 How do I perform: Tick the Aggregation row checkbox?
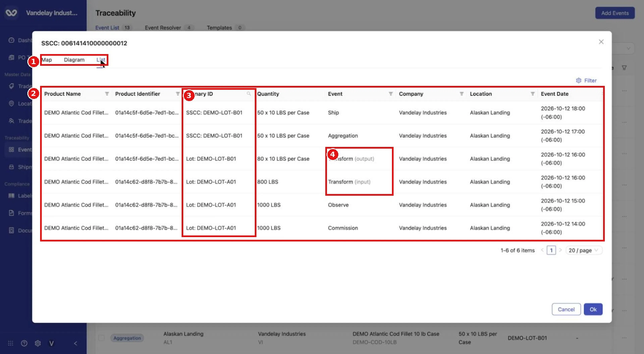click(x=101, y=338)
